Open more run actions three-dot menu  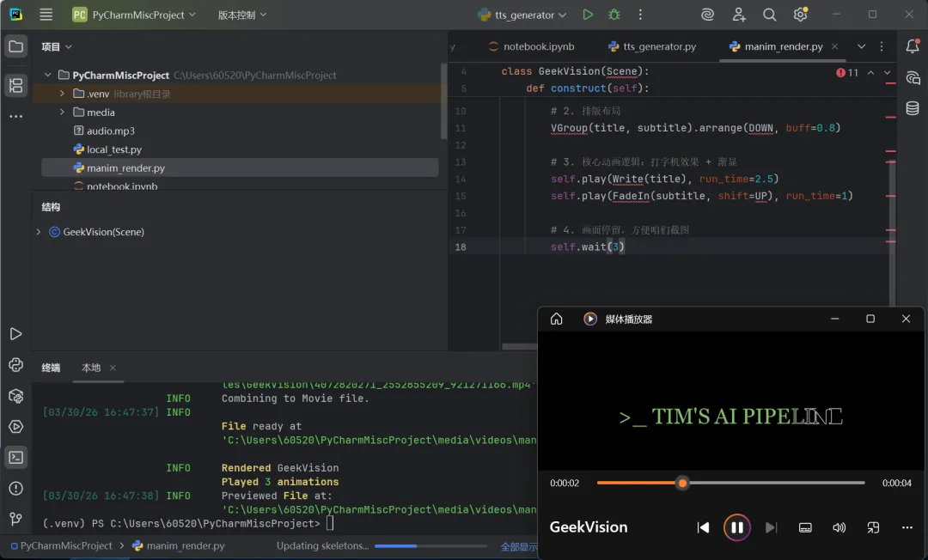tap(640, 15)
